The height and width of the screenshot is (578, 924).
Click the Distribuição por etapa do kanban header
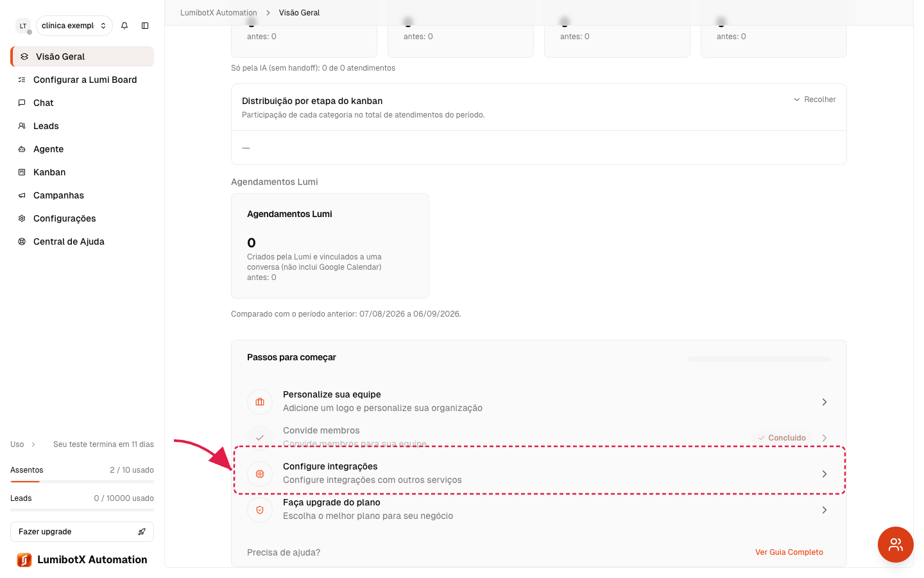pos(312,101)
